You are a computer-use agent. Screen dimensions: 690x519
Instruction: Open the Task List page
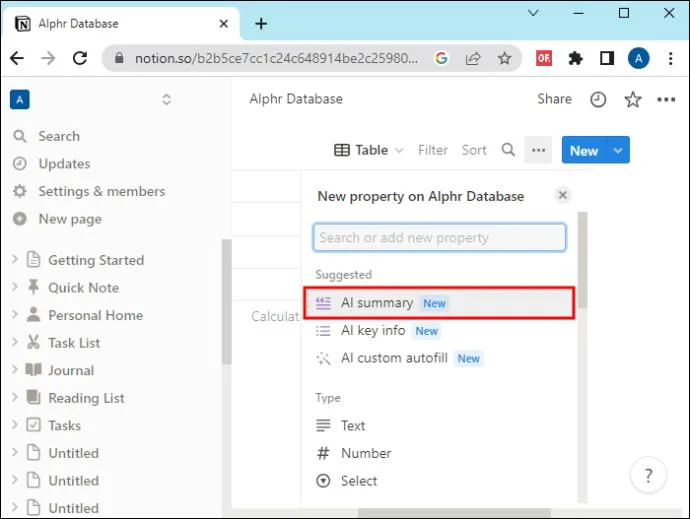click(x=74, y=343)
